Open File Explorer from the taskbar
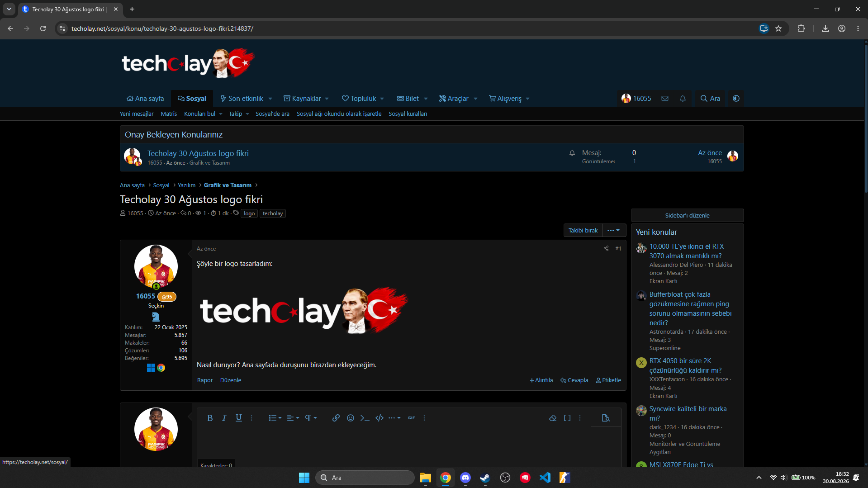The width and height of the screenshot is (868, 488). [426, 478]
